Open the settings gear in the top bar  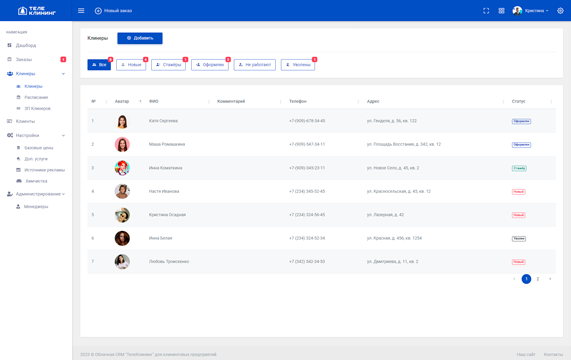click(x=560, y=11)
